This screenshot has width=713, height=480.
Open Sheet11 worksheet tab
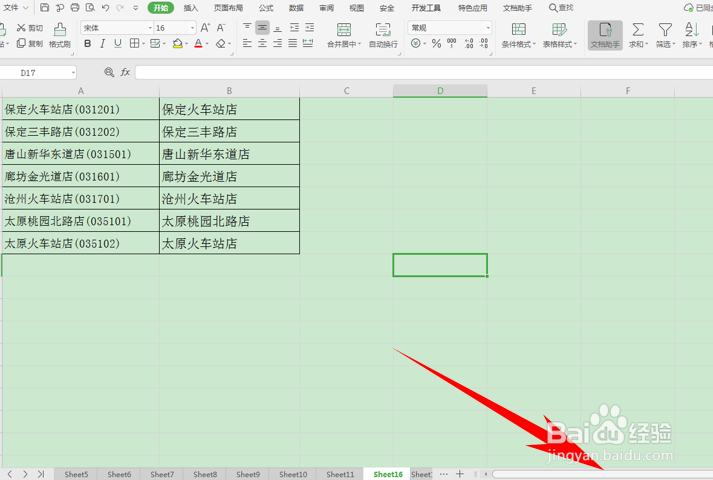point(340,474)
